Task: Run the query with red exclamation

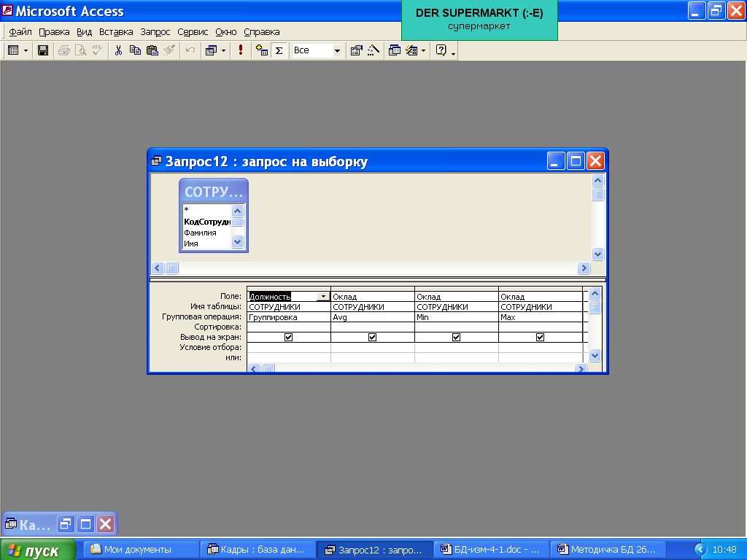Action: point(241,50)
